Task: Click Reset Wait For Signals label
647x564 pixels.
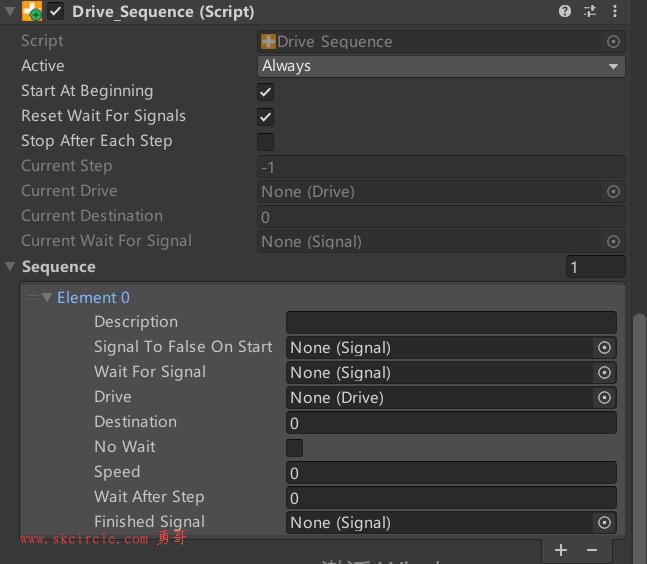Action: tap(104, 116)
